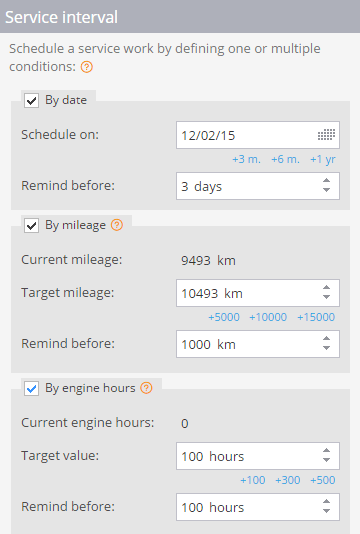The image size is (360, 534).
Task: Add 15000 km to target mileage
Action: click(x=316, y=317)
